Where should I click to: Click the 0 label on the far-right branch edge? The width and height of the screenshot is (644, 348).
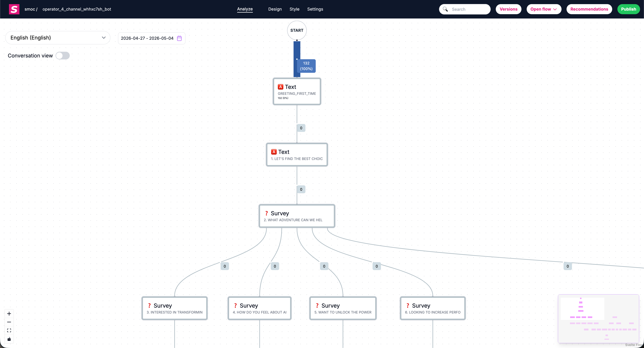tap(568, 266)
